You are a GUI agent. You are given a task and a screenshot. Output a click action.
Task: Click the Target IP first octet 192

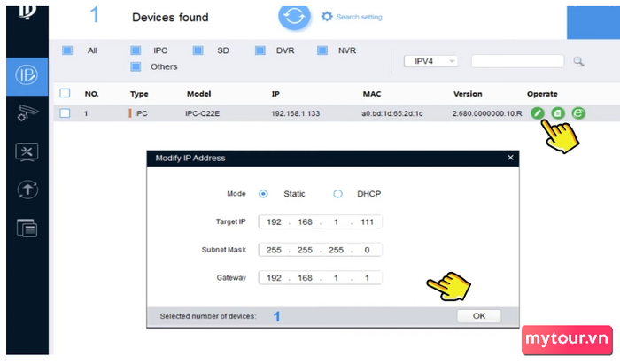coord(274,222)
